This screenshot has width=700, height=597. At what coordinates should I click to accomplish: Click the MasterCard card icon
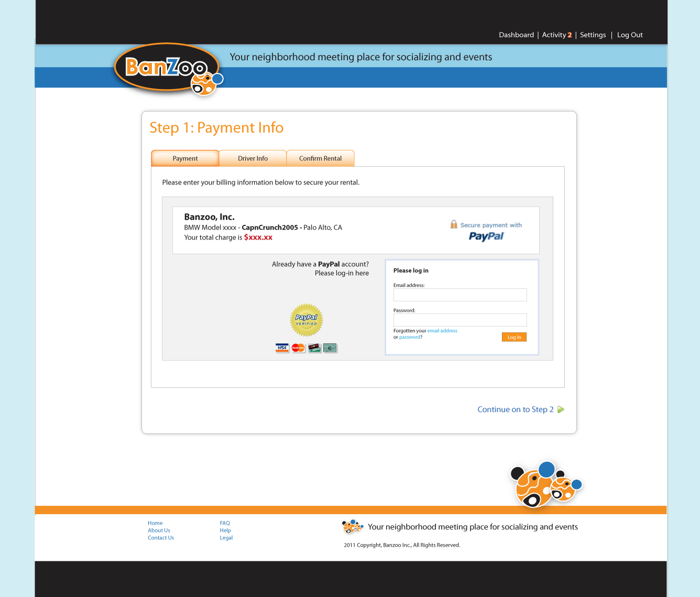[298, 348]
